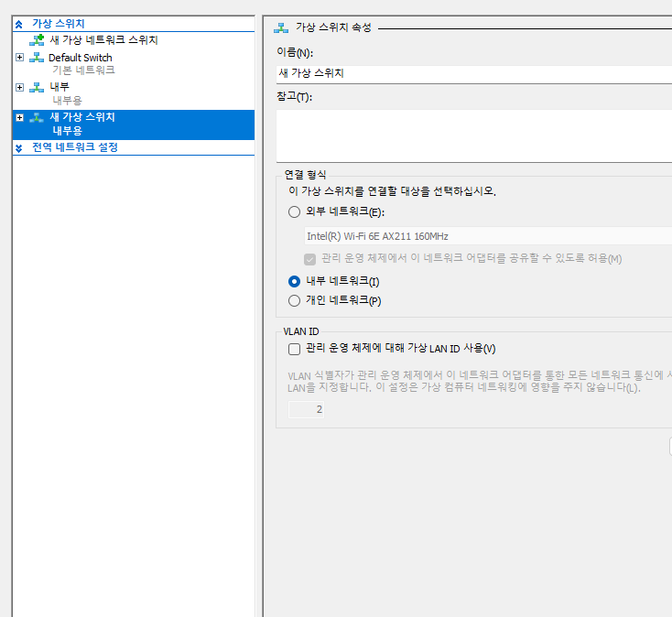Select the 내부 네트워크 radio button
The image size is (672, 617).
coord(294,281)
